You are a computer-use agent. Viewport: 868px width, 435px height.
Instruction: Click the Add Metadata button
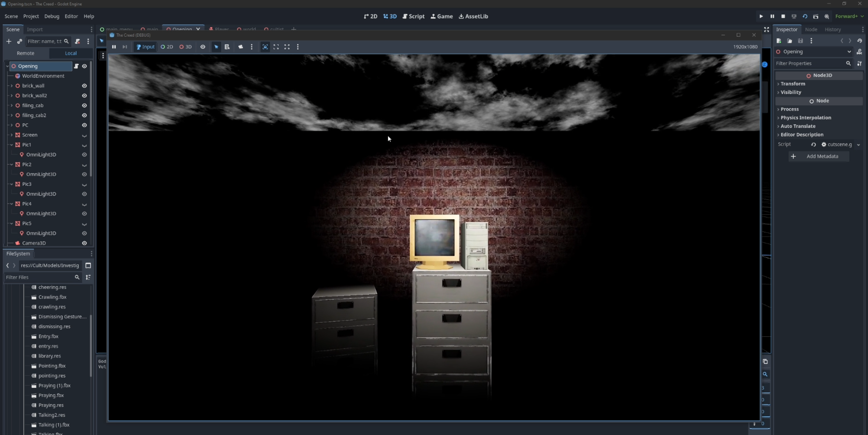tap(818, 156)
